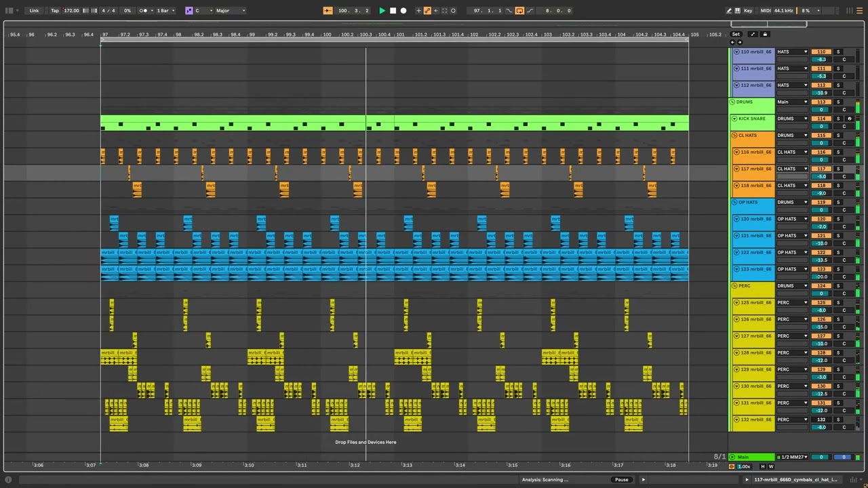Select the 128 mrbill_66 PERC track
The image size is (868, 488).
point(754,357)
